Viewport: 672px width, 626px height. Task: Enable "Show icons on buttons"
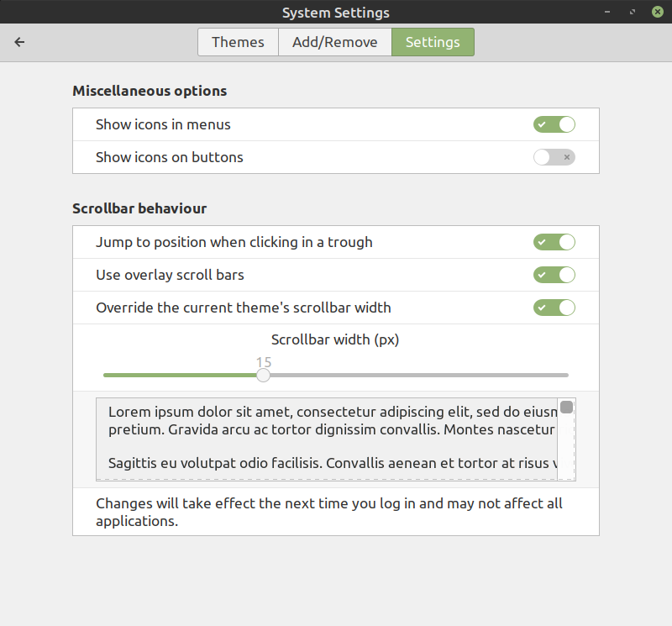coord(554,157)
